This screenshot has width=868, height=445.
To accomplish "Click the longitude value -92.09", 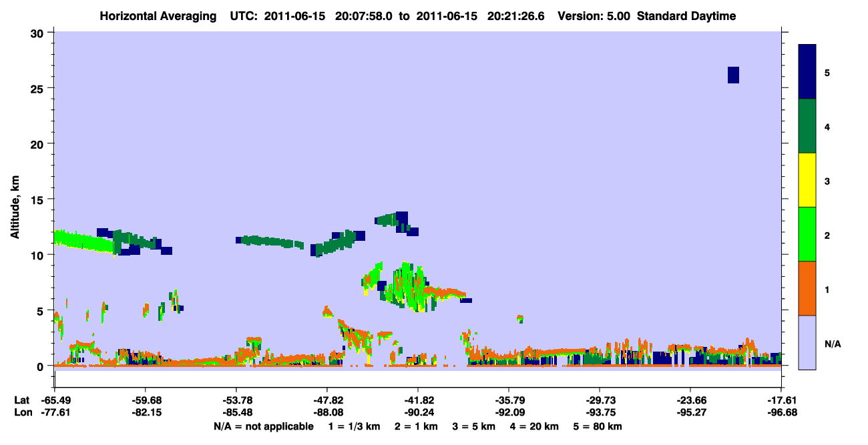I will pyautogui.click(x=509, y=412).
